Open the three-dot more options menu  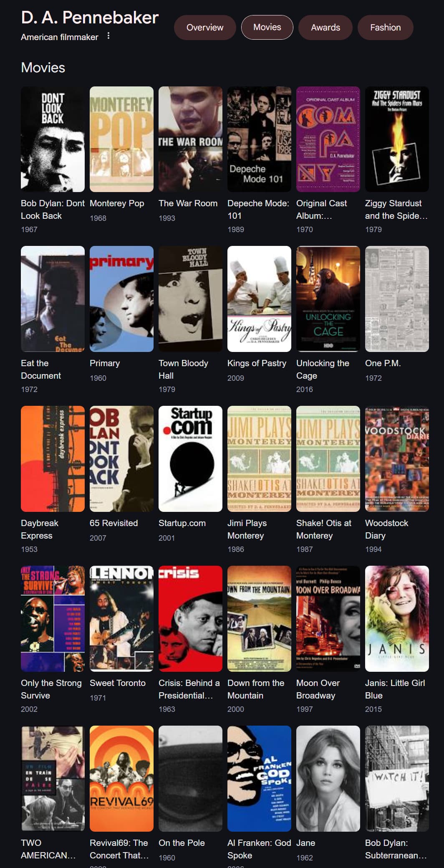click(x=108, y=36)
